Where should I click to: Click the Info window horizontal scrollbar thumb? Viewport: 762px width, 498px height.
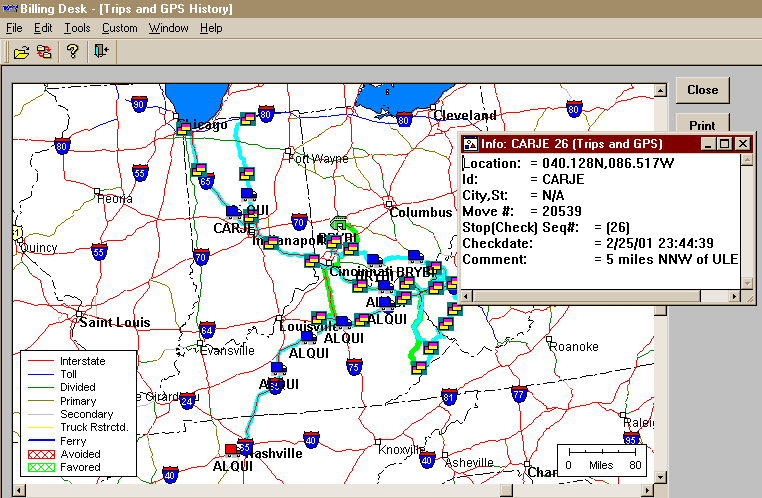click(587, 295)
